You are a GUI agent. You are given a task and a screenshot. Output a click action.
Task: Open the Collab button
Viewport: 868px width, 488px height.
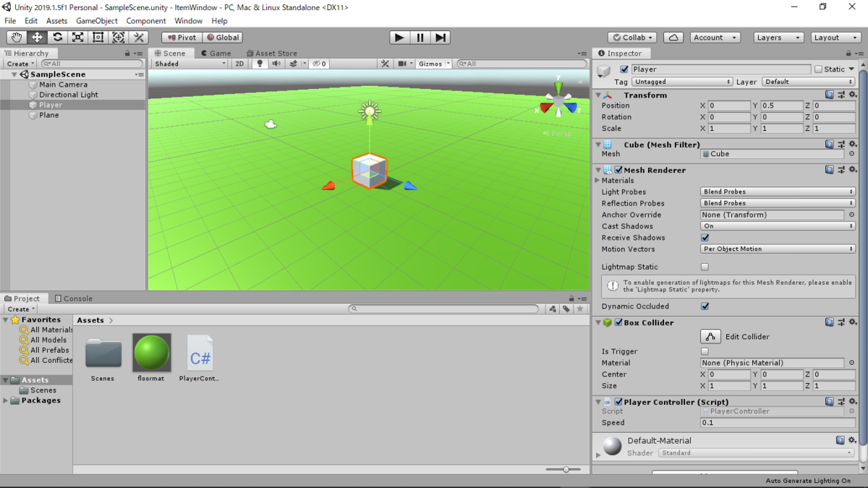pos(632,38)
